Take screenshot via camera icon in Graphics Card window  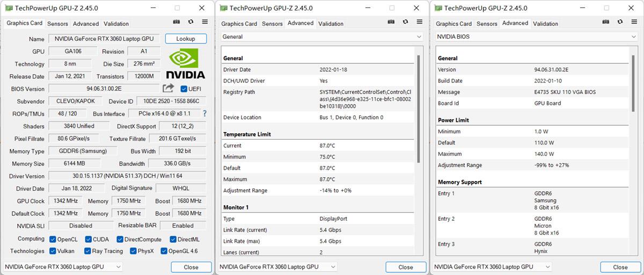[x=177, y=22]
